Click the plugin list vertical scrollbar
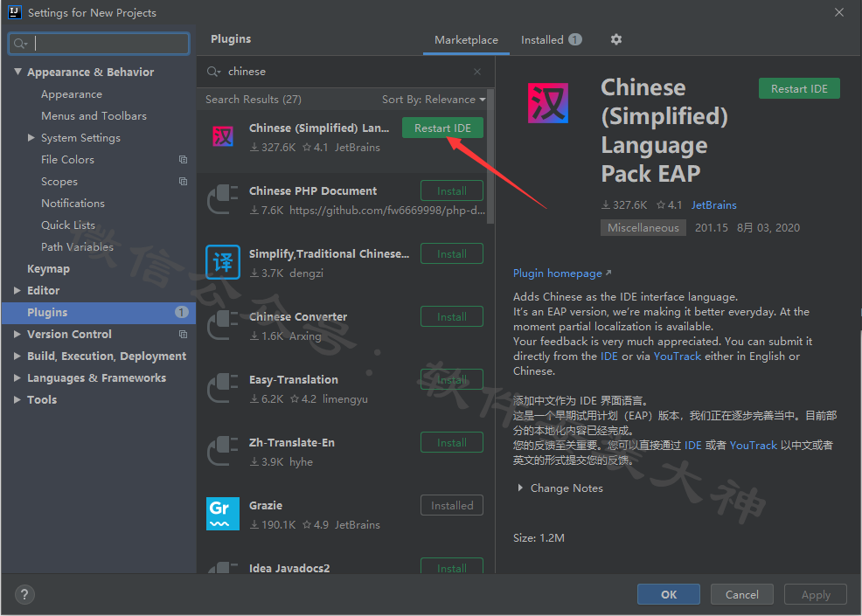The image size is (862, 616). (490, 156)
